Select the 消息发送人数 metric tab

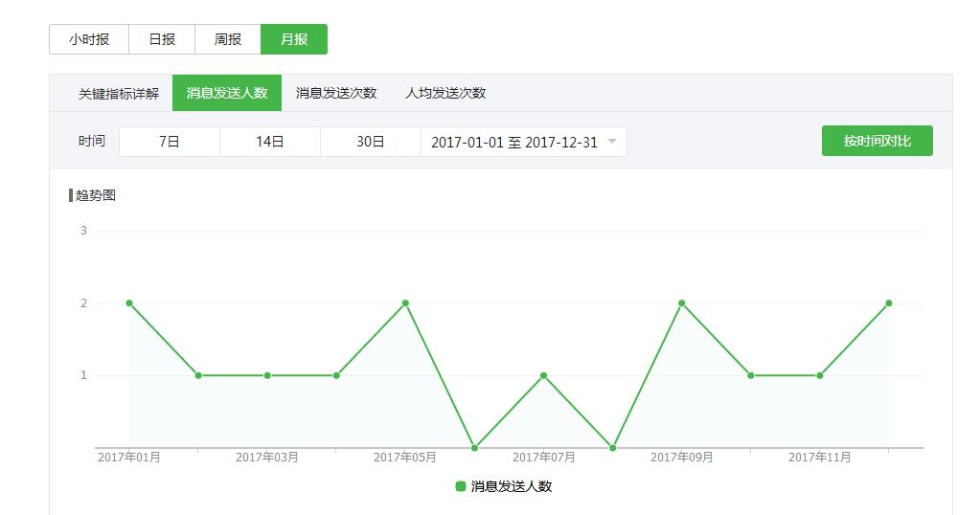(227, 93)
